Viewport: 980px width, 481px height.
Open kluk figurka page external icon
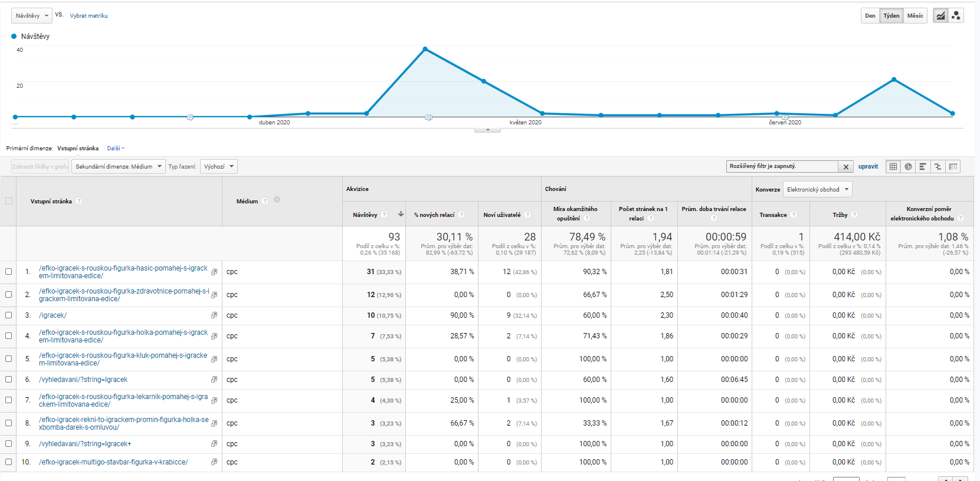(214, 359)
